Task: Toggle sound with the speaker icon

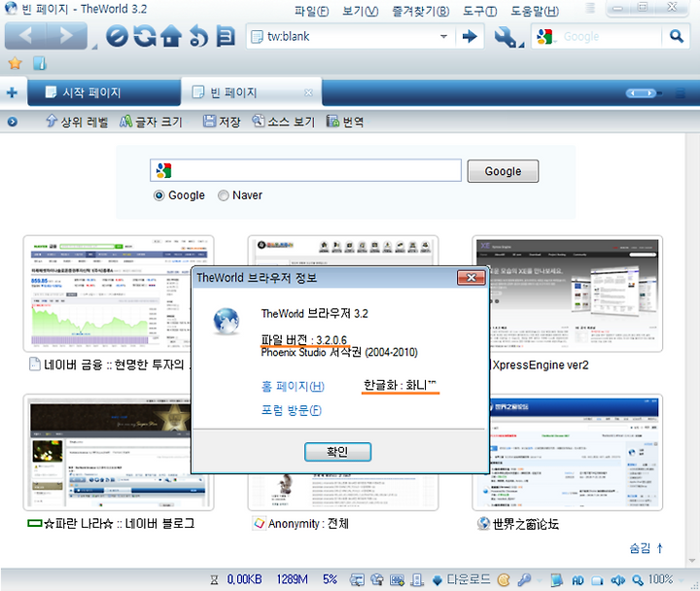Action: [x=618, y=580]
